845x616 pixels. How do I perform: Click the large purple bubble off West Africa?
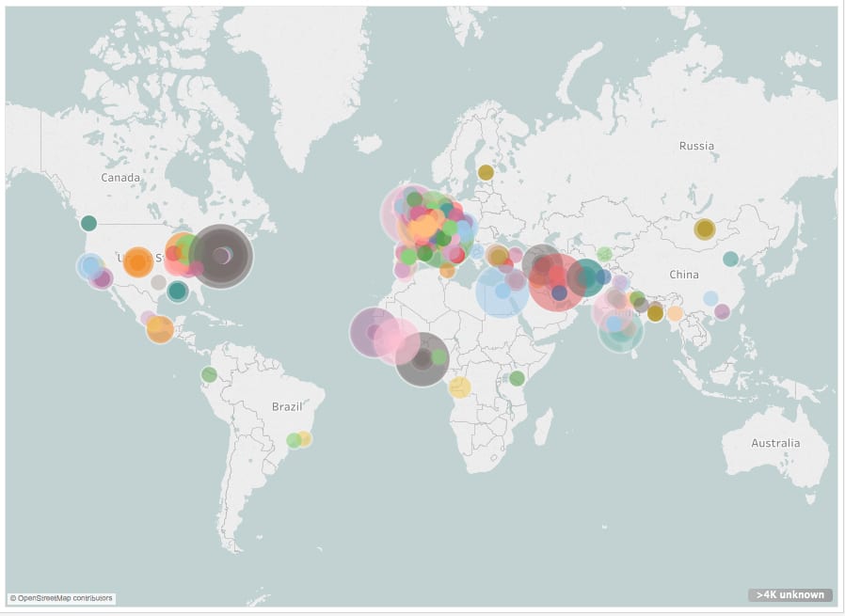[375, 332]
